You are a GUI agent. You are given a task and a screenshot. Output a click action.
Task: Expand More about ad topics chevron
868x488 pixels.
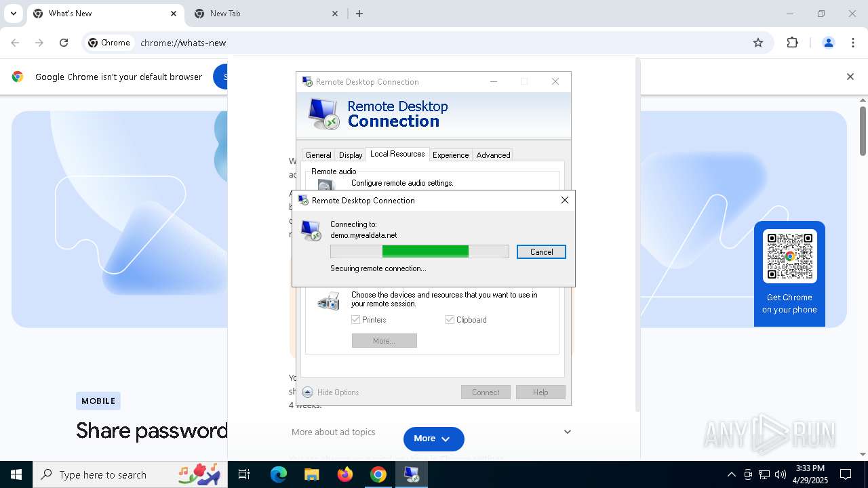pos(568,432)
